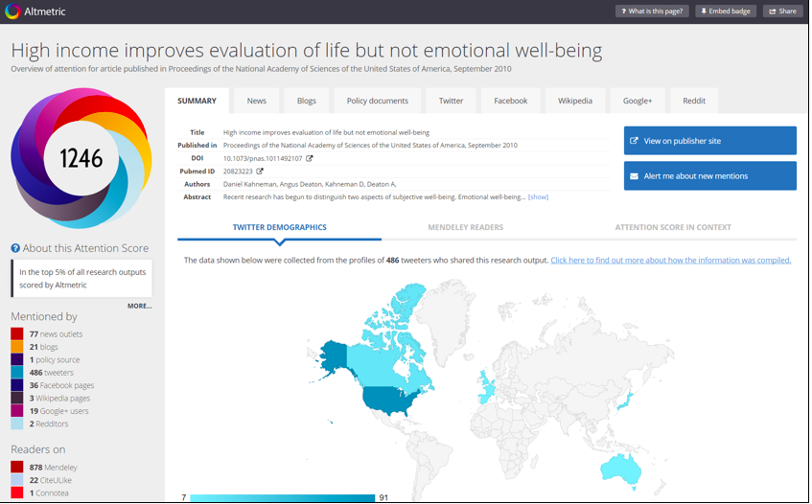812x504 pixels.
Task: Open the Policy documents tab
Action: (x=378, y=101)
